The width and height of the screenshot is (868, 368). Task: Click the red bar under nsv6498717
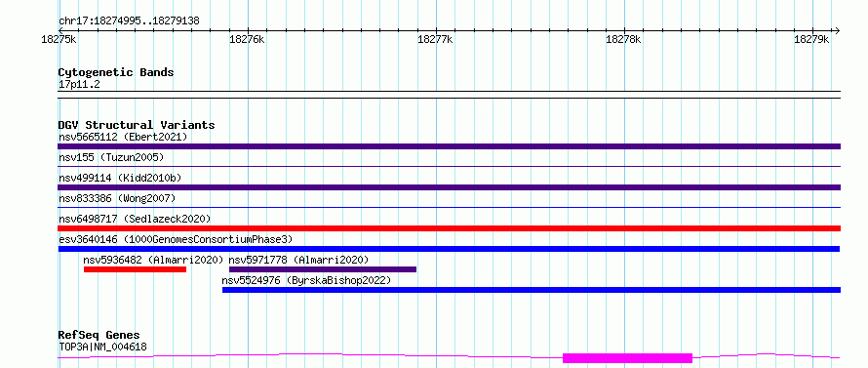pos(449,228)
